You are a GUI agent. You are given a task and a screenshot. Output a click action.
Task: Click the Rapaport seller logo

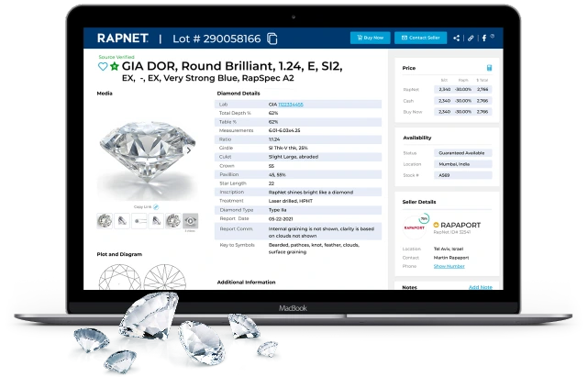click(414, 227)
